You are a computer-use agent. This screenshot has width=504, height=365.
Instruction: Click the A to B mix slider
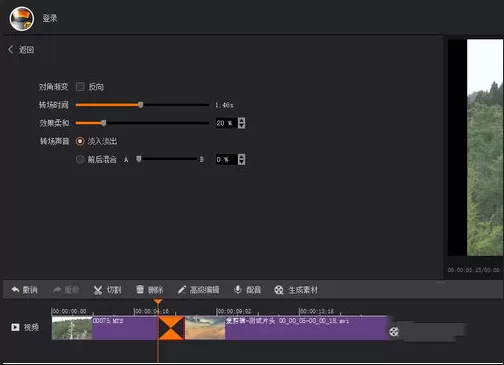tap(167, 159)
